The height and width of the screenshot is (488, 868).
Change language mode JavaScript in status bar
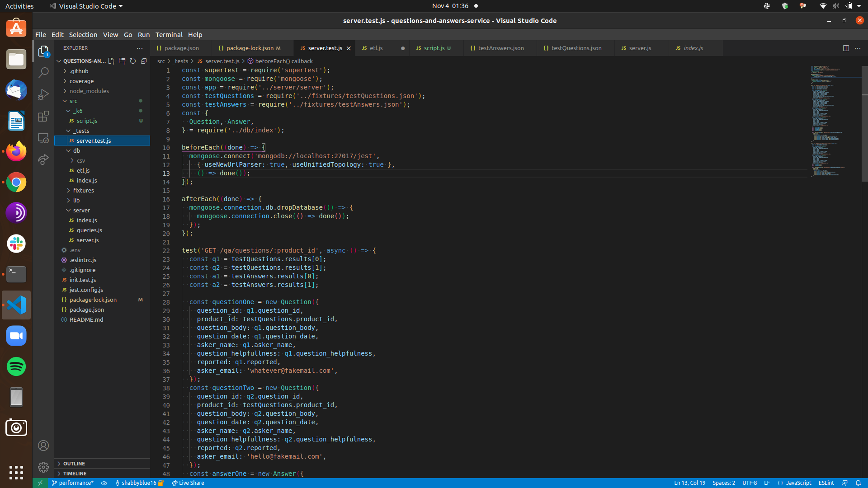tap(798, 483)
